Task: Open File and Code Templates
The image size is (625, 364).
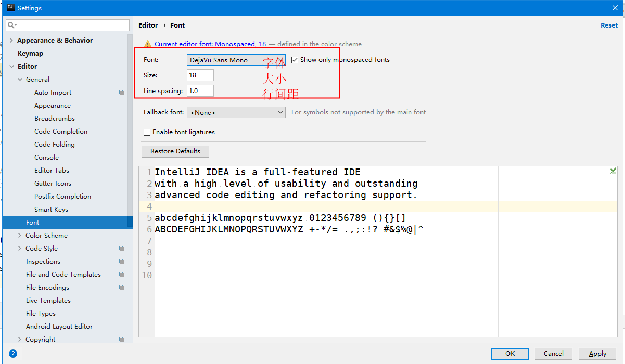Action: pos(63,275)
